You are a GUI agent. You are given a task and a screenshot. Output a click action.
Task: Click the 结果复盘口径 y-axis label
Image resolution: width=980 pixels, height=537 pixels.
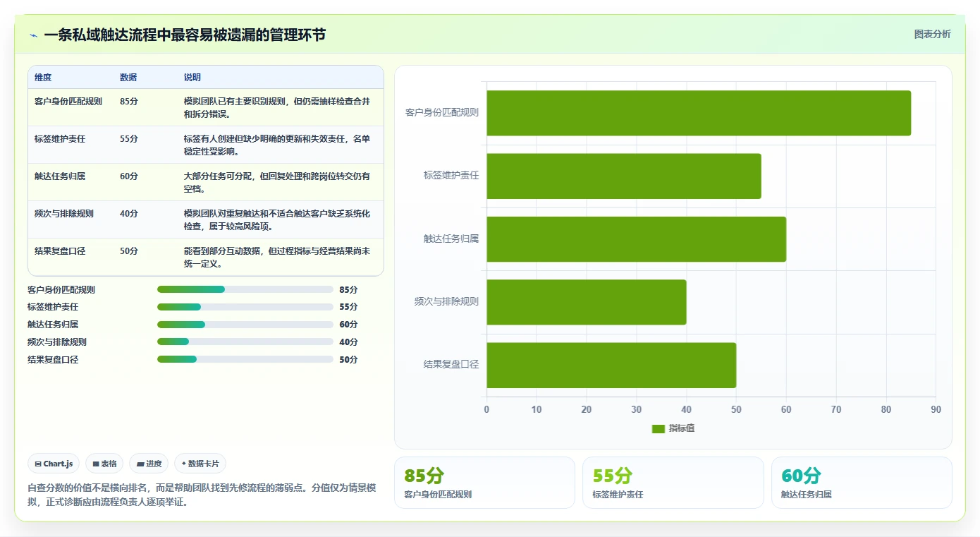(x=451, y=365)
